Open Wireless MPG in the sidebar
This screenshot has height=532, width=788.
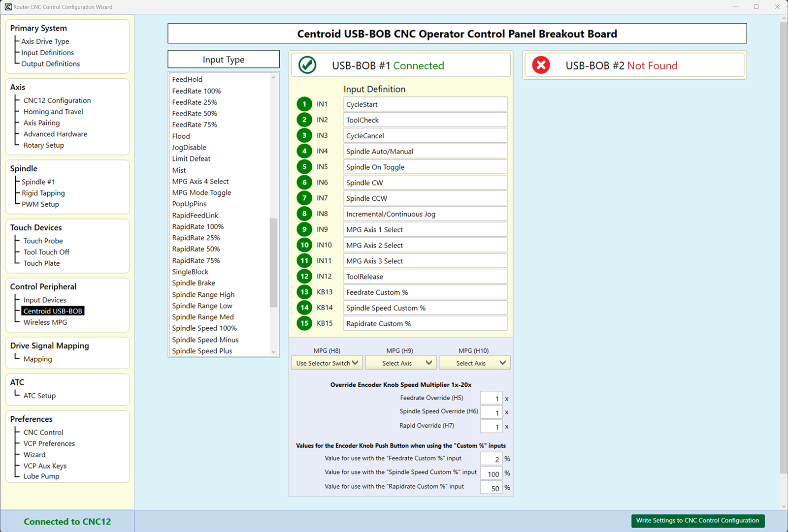click(45, 322)
